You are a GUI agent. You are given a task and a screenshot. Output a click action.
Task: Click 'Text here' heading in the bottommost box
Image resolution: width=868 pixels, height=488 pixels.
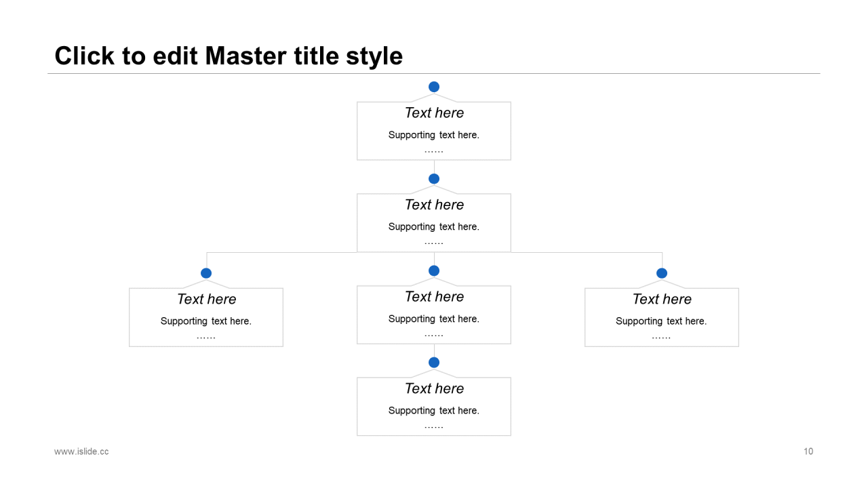434,388
